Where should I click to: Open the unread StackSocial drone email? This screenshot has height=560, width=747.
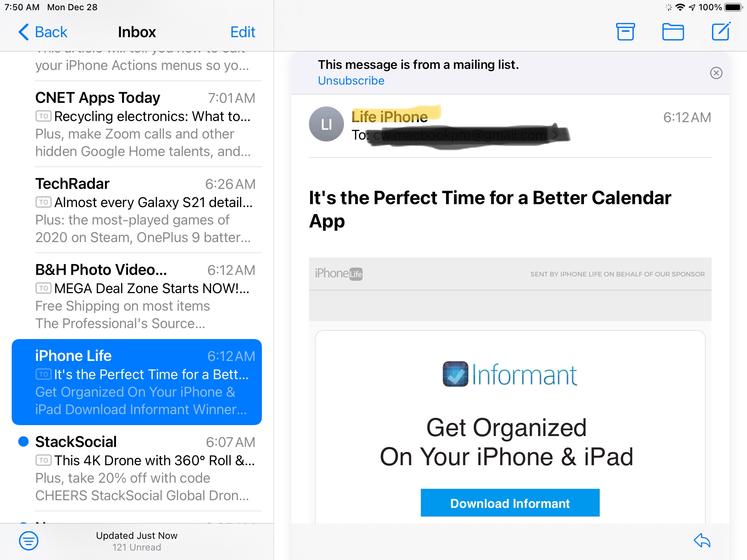145,468
